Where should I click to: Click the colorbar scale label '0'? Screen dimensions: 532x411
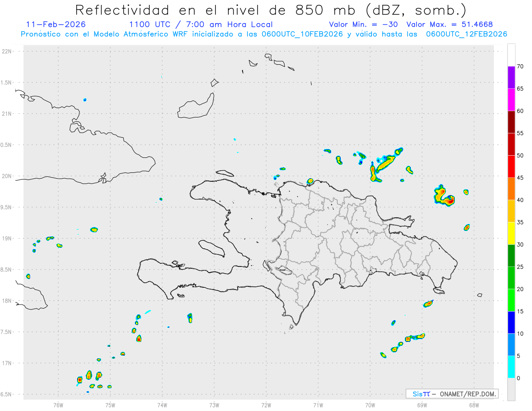point(519,378)
